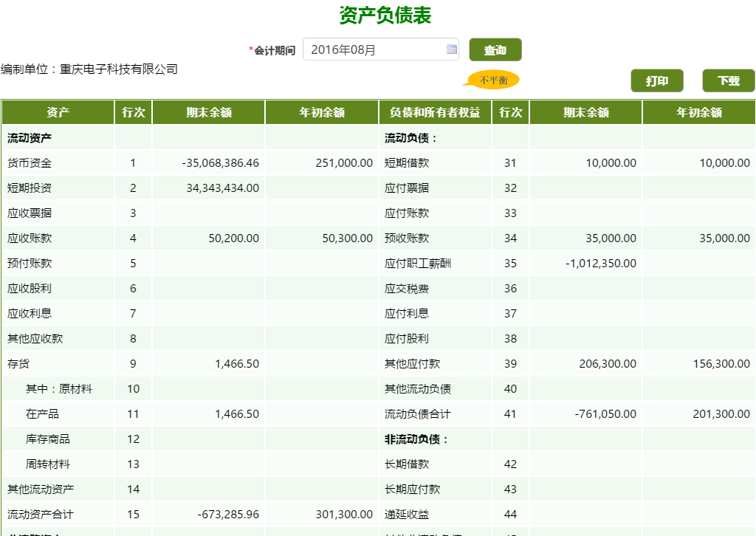Select 短期借款 row label
This screenshot has height=536, width=756.
pyautogui.click(x=407, y=163)
